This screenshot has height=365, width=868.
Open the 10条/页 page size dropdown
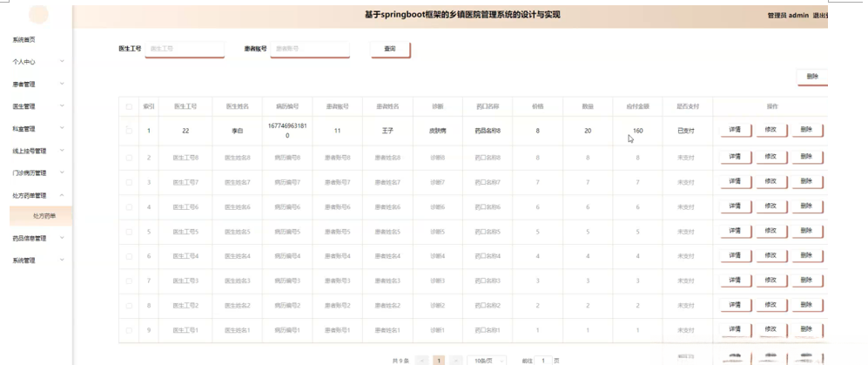coord(487,361)
